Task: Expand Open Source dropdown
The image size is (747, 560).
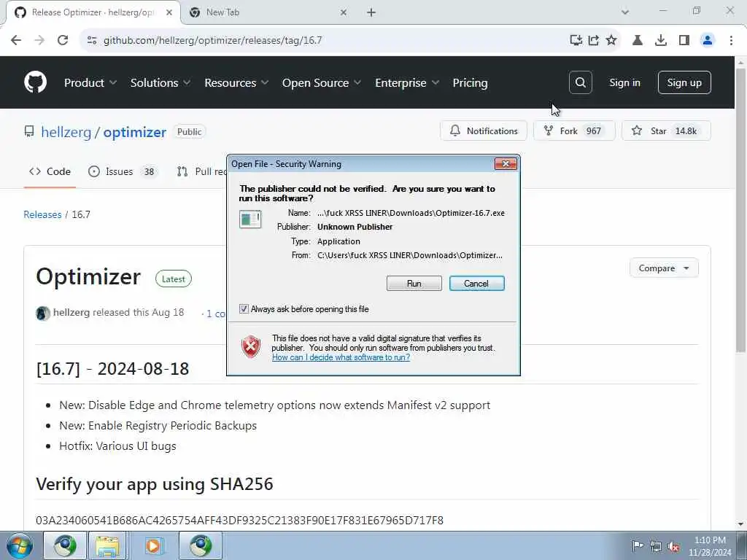Action: pos(322,83)
